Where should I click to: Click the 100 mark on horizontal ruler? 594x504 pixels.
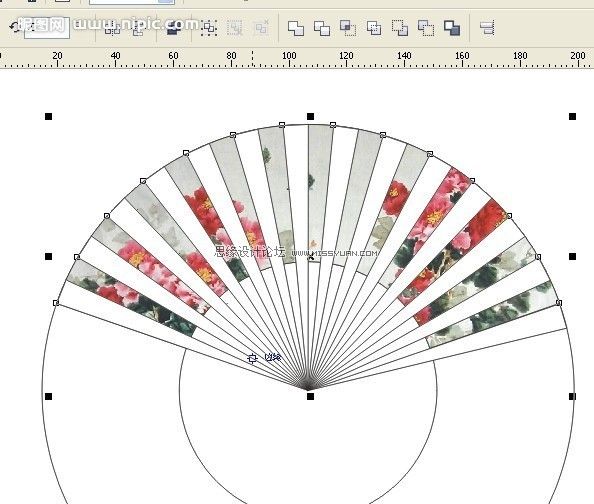[289, 56]
